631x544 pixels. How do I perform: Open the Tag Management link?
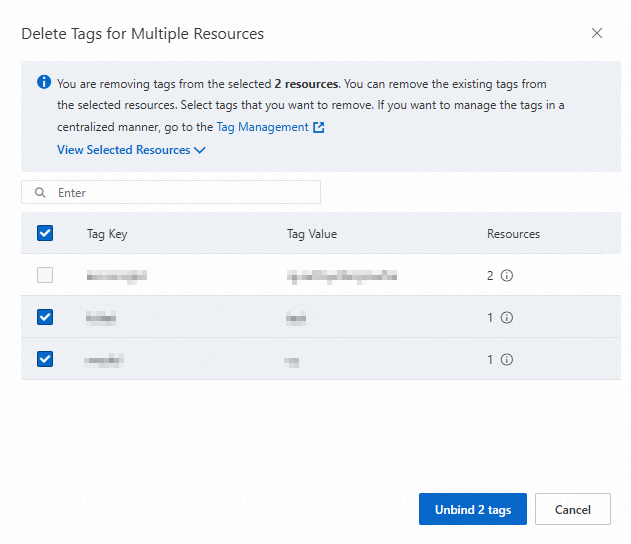[x=262, y=127]
